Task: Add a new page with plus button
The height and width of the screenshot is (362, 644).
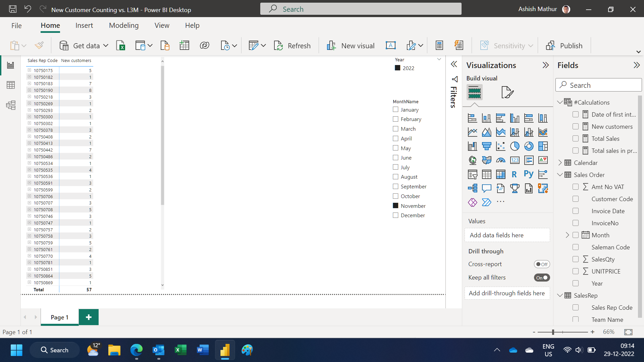Action: tap(89, 317)
